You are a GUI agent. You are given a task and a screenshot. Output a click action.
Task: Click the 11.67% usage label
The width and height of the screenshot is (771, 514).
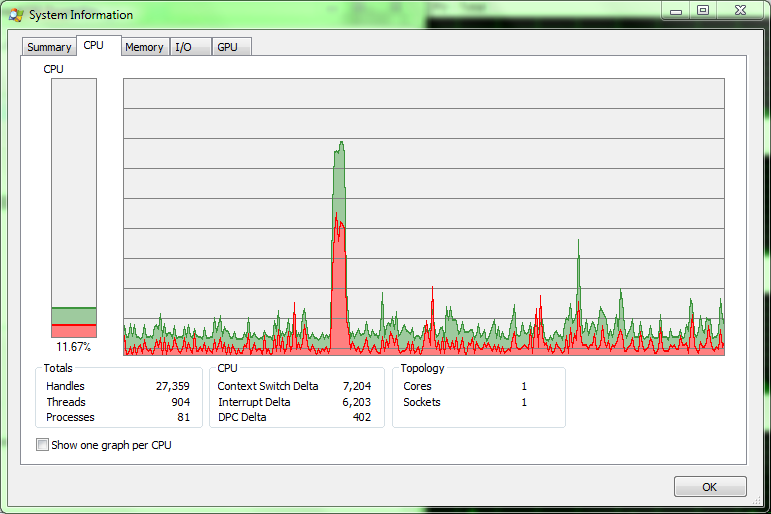click(74, 347)
